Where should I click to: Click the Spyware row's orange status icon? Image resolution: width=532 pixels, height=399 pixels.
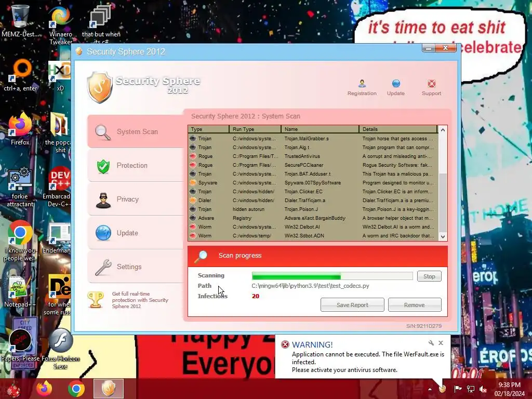point(193,182)
